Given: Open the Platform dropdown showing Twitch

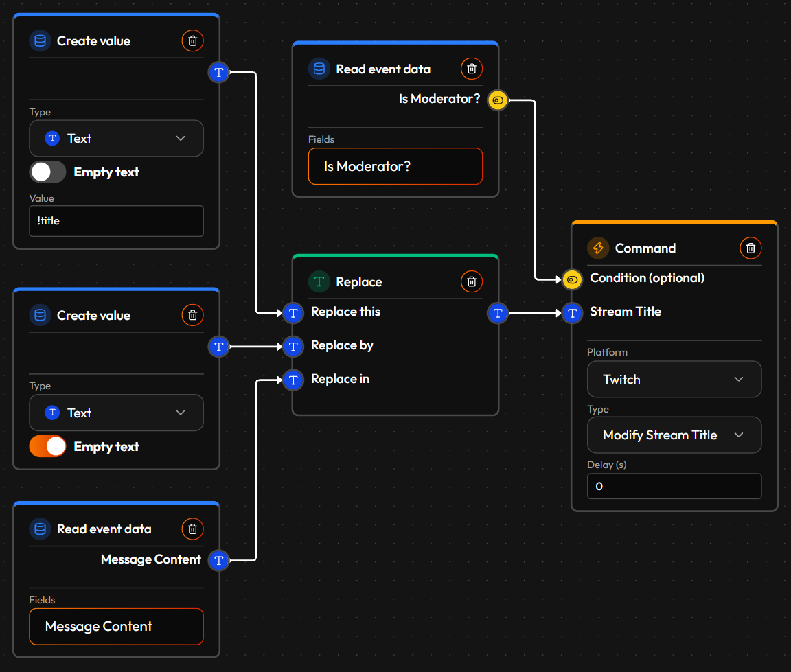Looking at the screenshot, I should coord(674,379).
